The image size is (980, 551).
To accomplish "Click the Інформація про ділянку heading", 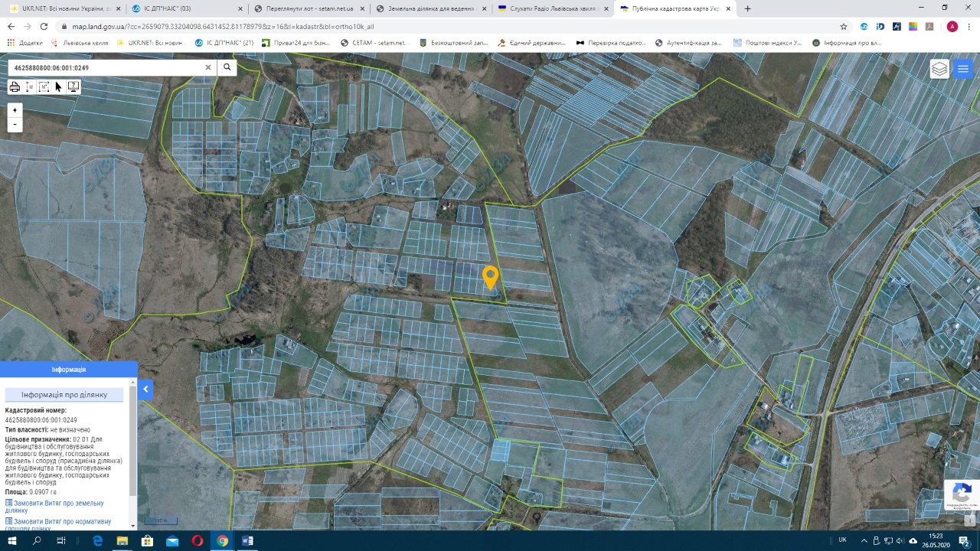I will (x=64, y=395).
